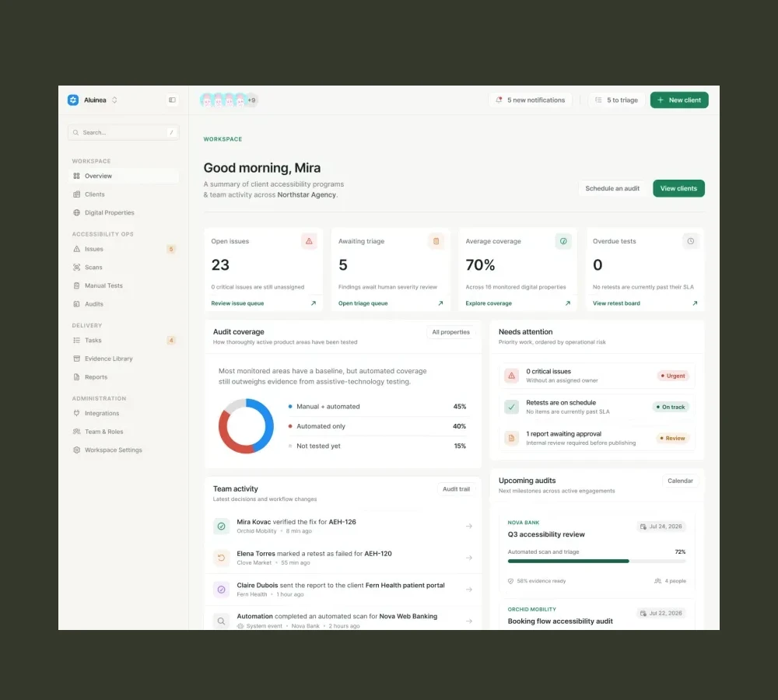The height and width of the screenshot is (700, 778).
Task: Click the Average coverage gauge icon
Action: tap(563, 241)
